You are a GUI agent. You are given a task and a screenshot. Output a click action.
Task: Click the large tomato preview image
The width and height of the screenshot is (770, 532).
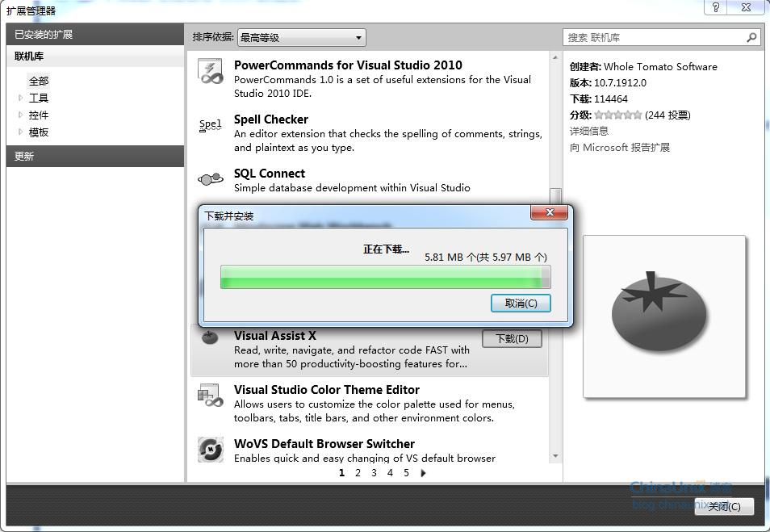(663, 316)
